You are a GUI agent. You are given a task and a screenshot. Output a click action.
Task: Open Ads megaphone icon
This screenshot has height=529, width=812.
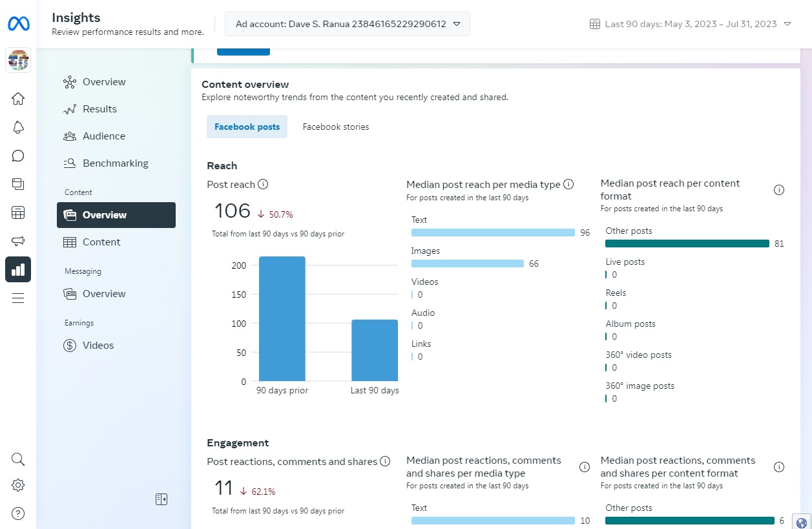18,241
